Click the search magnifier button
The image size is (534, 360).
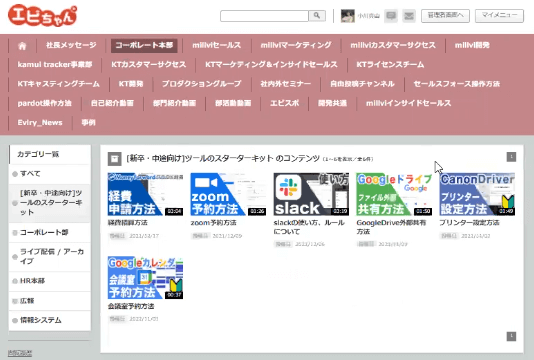(x=317, y=16)
